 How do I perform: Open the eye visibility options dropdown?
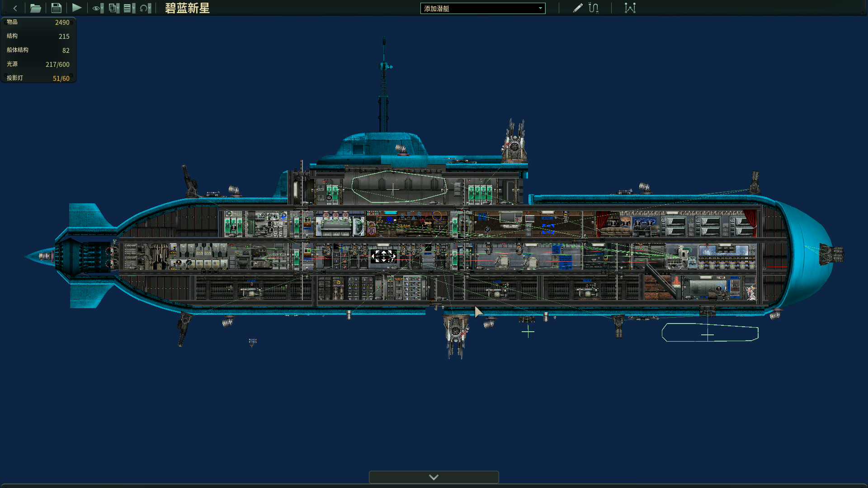98,8
